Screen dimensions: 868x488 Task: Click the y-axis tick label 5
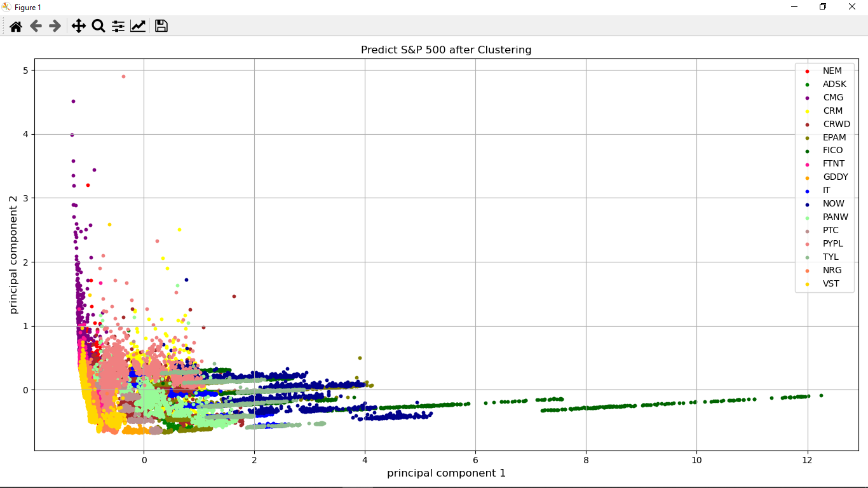point(25,70)
